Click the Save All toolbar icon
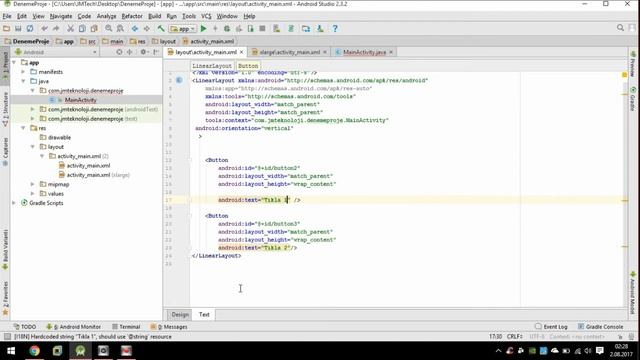 [x=18, y=29]
